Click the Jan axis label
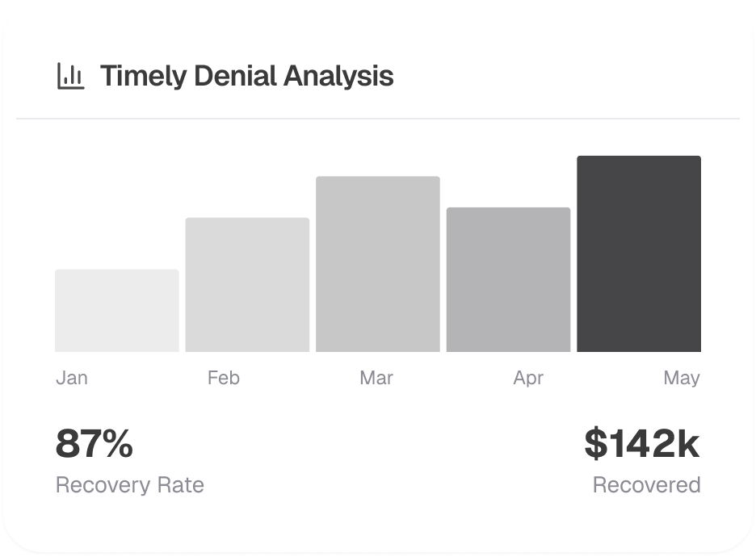Screen dimensions: 756x557 (72, 378)
